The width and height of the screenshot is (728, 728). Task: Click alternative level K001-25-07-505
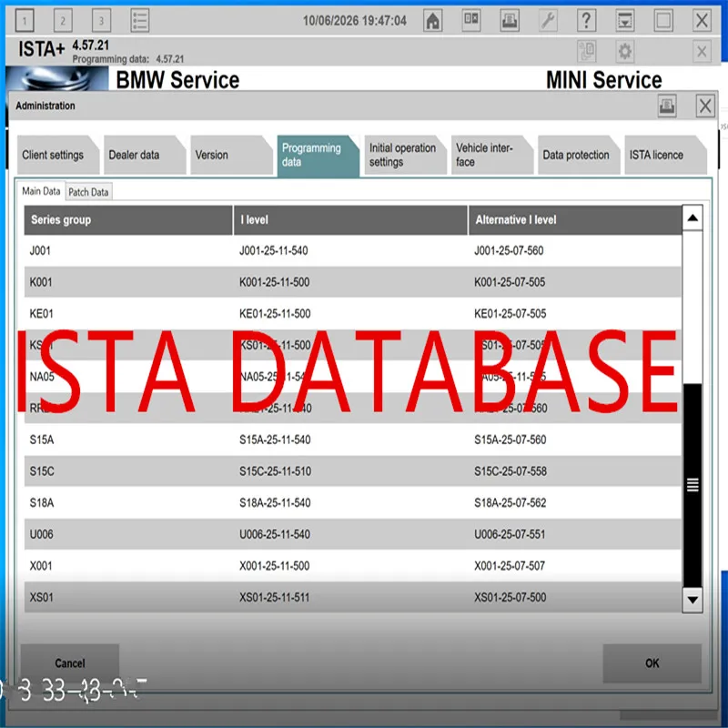click(x=510, y=282)
